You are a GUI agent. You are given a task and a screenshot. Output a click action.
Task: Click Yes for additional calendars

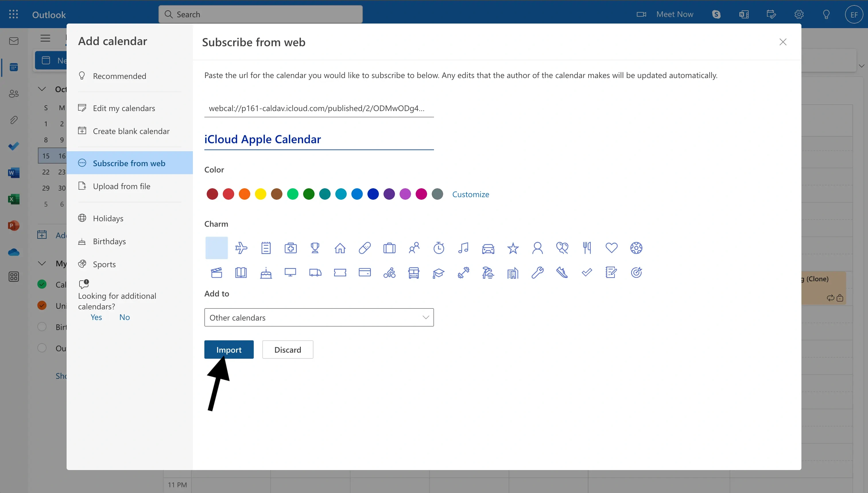96,317
